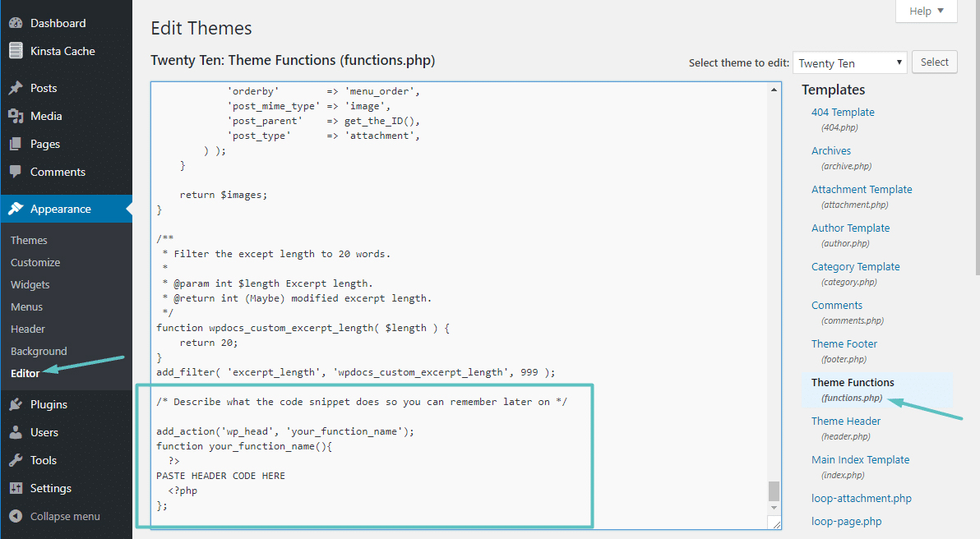The height and width of the screenshot is (539, 980).
Task: Click the Dashboard gauge icon
Action: 16,23
